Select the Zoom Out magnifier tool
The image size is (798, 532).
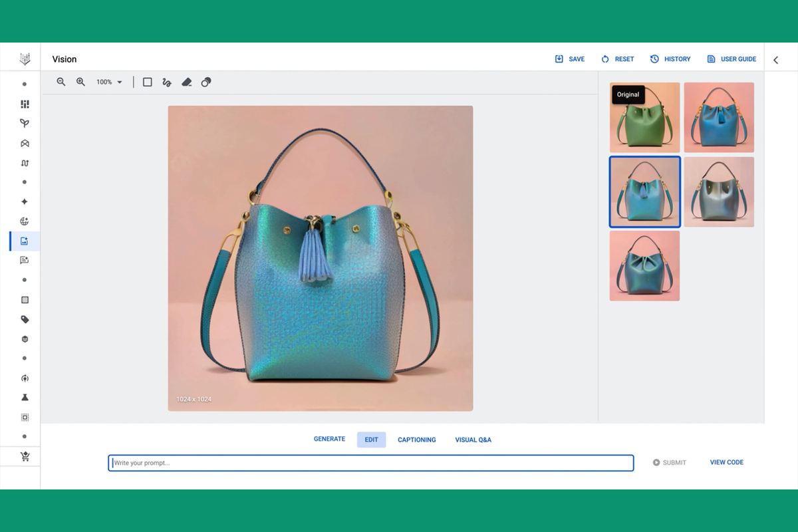[61, 82]
